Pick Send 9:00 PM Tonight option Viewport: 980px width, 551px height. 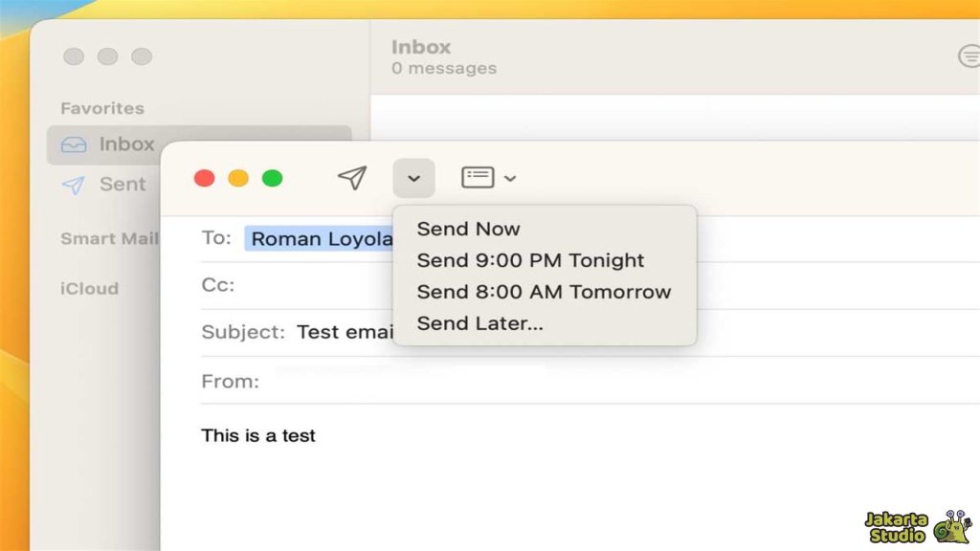529,260
